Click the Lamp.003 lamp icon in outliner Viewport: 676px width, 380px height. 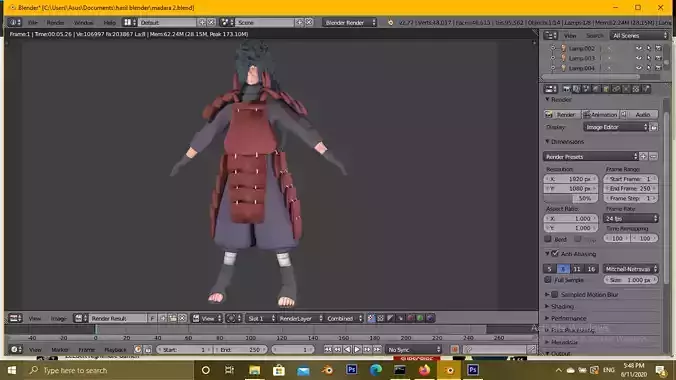click(x=563, y=58)
